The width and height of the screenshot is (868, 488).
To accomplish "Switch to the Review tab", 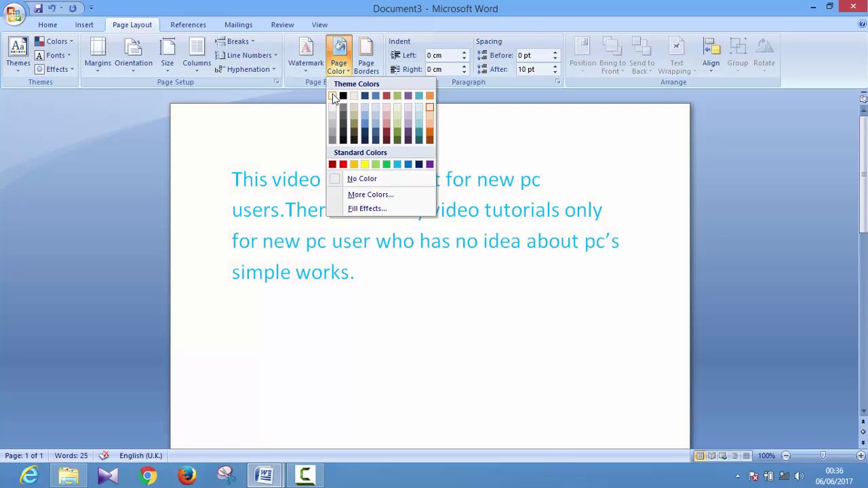I will [x=282, y=25].
